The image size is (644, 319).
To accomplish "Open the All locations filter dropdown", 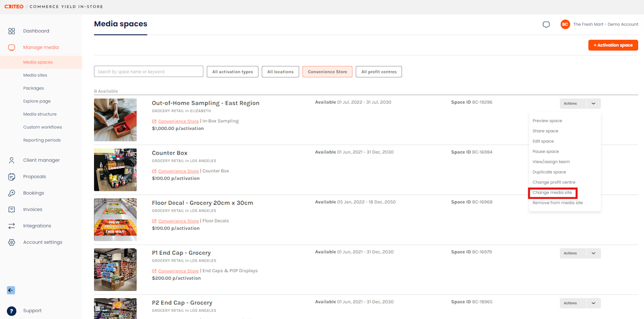I will point(280,72).
